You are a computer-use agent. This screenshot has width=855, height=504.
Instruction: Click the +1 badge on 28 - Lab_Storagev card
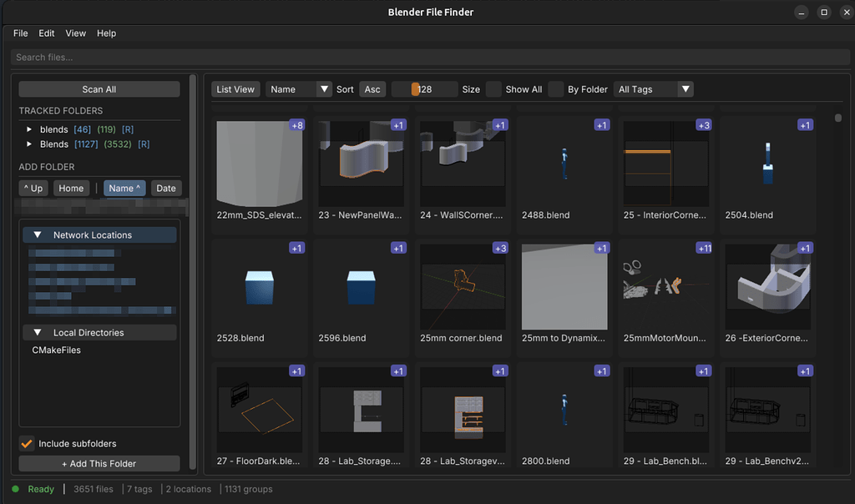pyautogui.click(x=500, y=371)
